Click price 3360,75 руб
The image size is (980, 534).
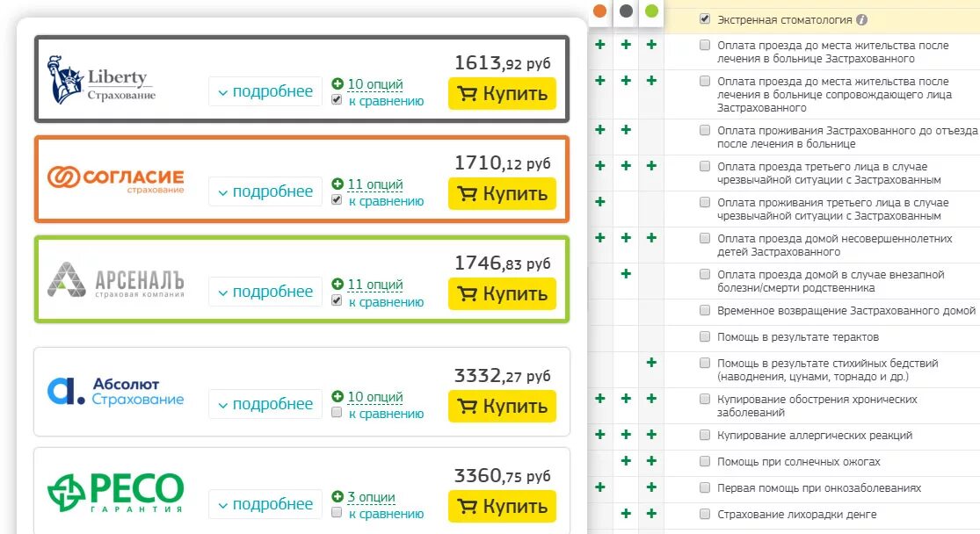coord(503,476)
